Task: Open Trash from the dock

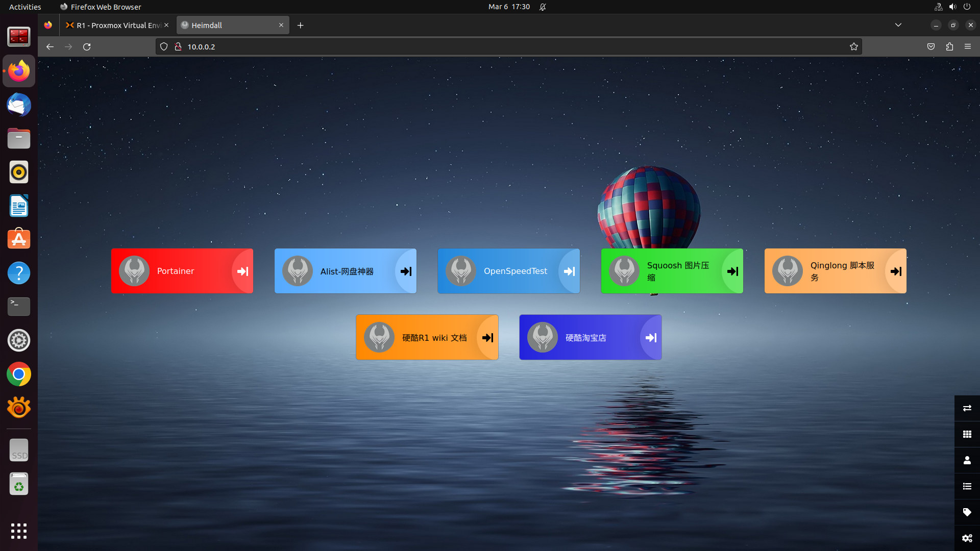Action: coord(19,484)
